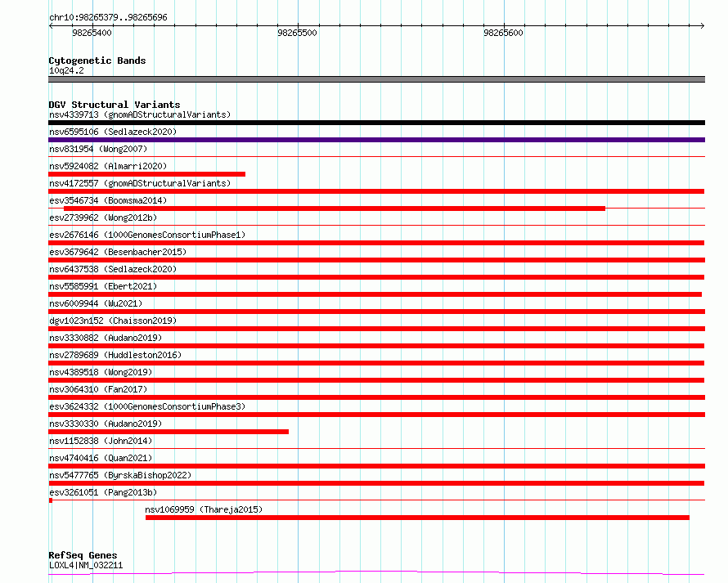Screen dimensions: 728x583
Task: Click the black nsv4339713 variant bar
Action: (x=376, y=123)
